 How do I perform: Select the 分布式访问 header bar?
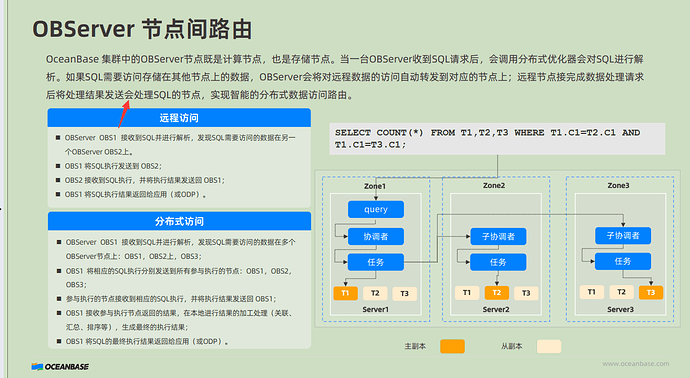(179, 221)
